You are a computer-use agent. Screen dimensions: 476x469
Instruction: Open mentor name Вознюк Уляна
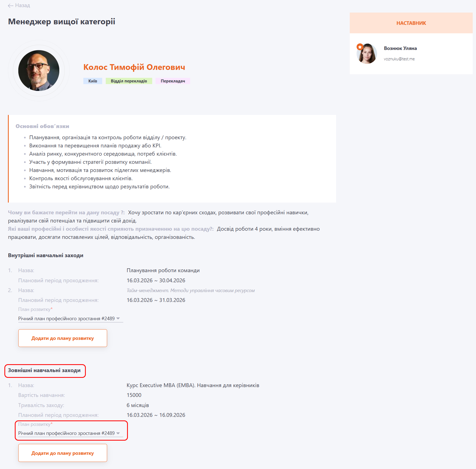tap(400, 48)
